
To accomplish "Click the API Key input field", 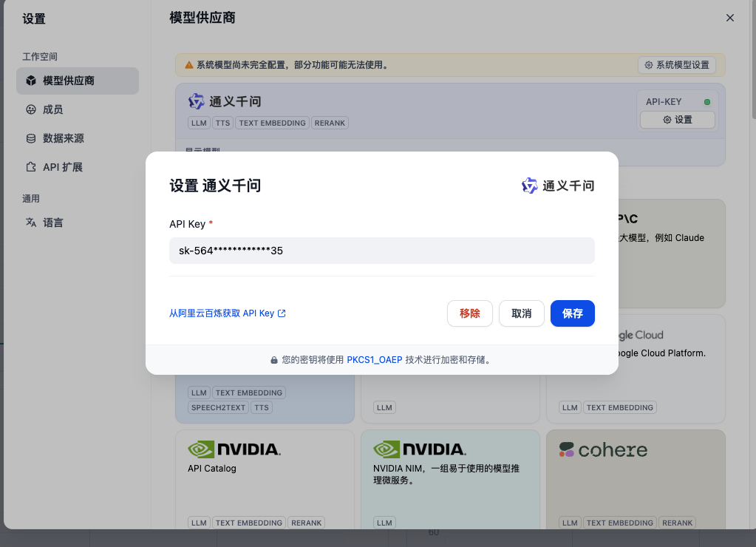I will pyautogui.click(x=381, y=251).
